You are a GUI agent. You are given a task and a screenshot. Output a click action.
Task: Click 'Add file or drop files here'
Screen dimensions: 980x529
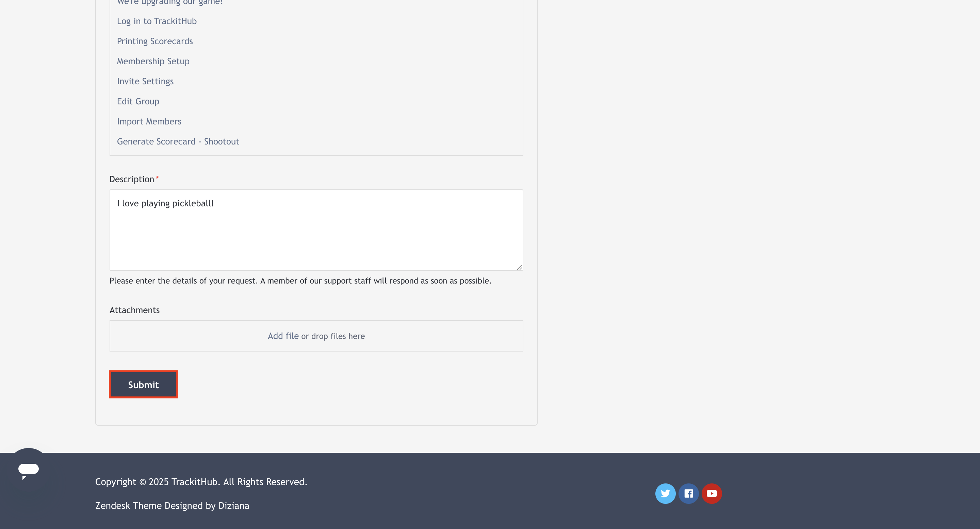tap(316, 336)
